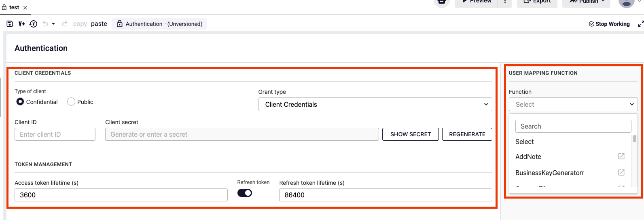Switch to the test tab
Screen dimensions: 644x220
click(x=15, y=7)
